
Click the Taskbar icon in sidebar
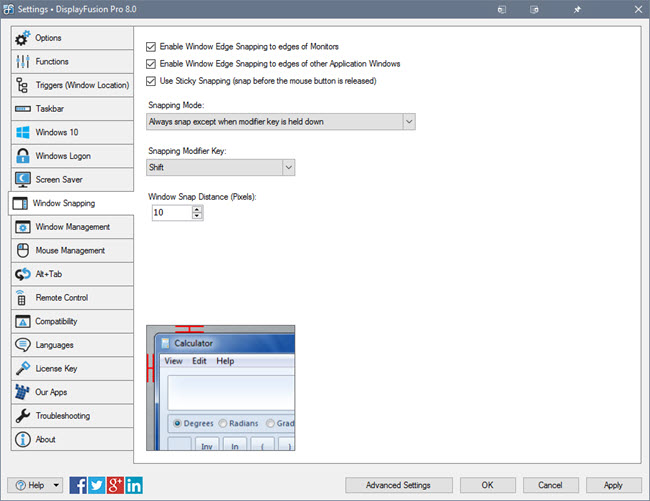pos(22,109)
